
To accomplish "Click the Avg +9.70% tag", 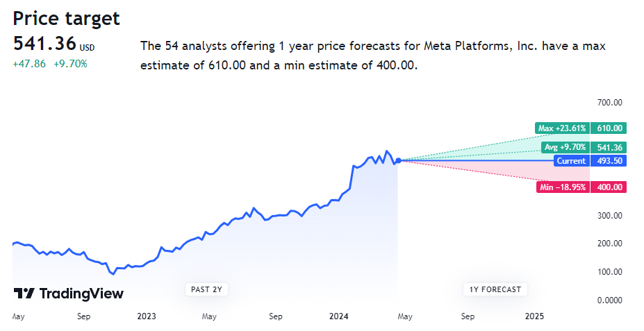I will pyautogui.click(x=565, y=147).
